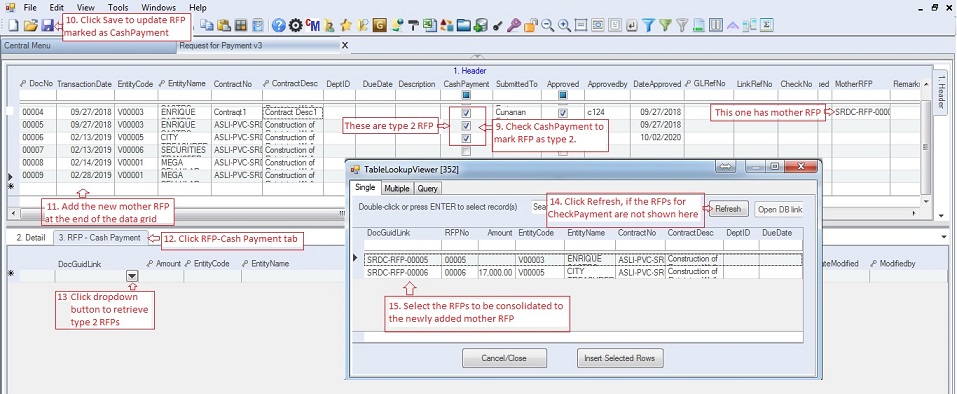Screen dimensions: 957x394
Task: Toggle CashPayment checkbox for DocNo 00006
Action: pos(466,138)
